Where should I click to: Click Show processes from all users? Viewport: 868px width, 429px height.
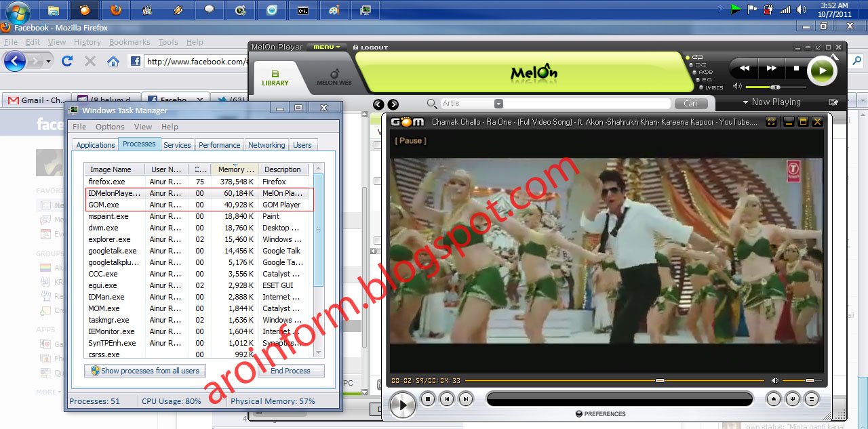pyautogui.click(x=144, y=371)
